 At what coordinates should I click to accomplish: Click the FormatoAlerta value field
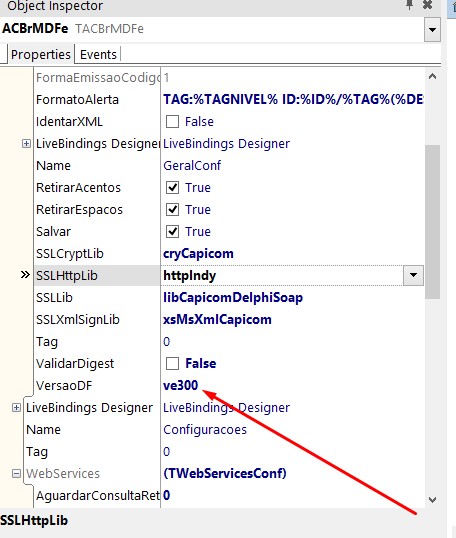(293, 100)
